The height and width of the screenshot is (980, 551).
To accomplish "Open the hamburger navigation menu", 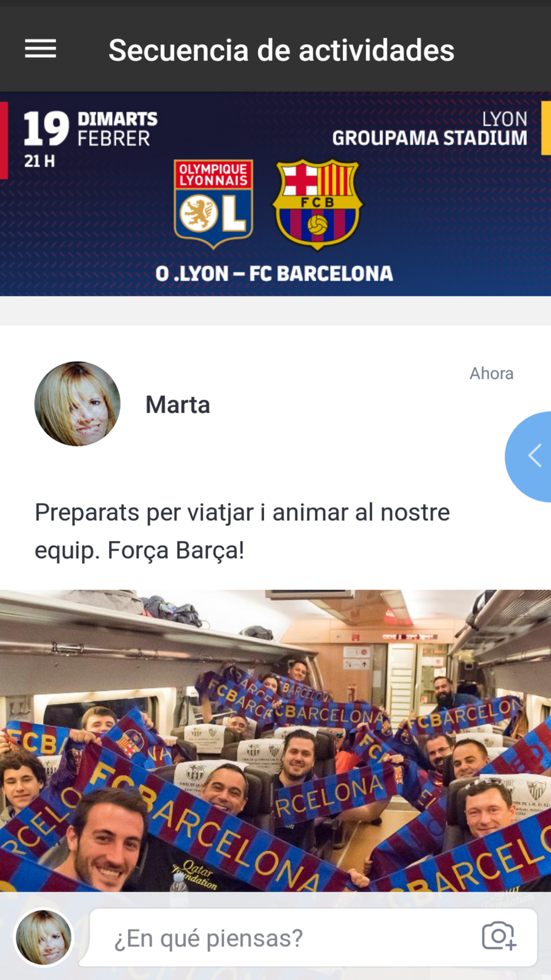I will 41,49.
